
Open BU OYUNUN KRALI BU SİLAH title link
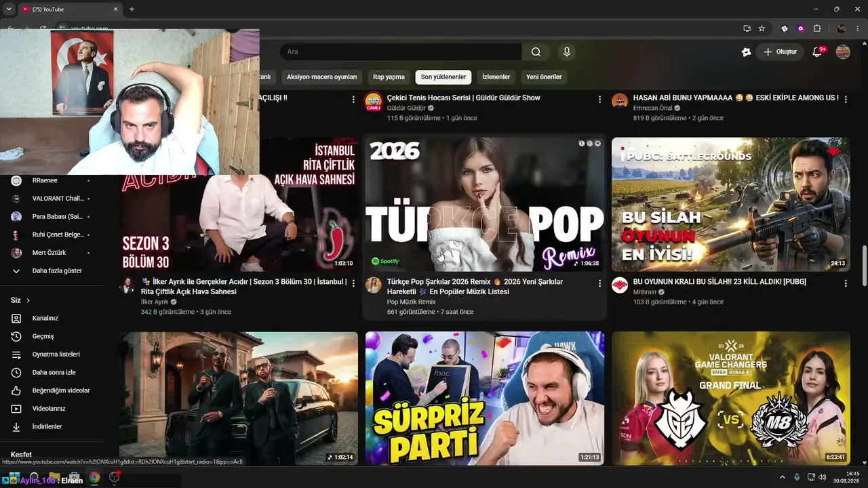719,281
